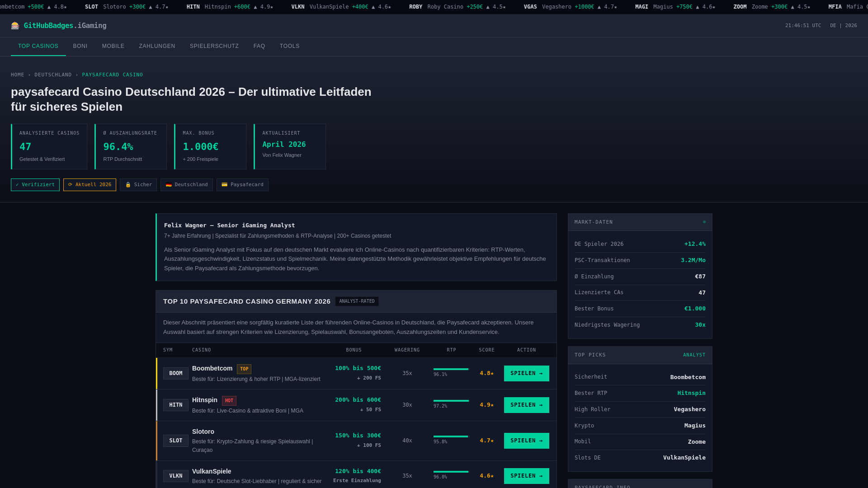Viewport: 868px width, 488px height.
Task: Click the Sicher lock badge
Action: pyautogui.click(x=138, y=185)
